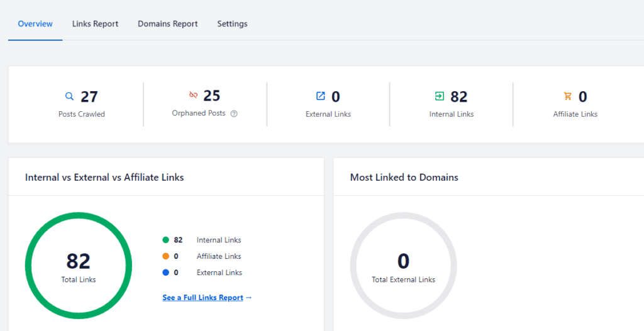The image size is (644, 331).
Task: Click the 27 Posts Crawled number
Action: pyautogui.click(x=89, y=97)
